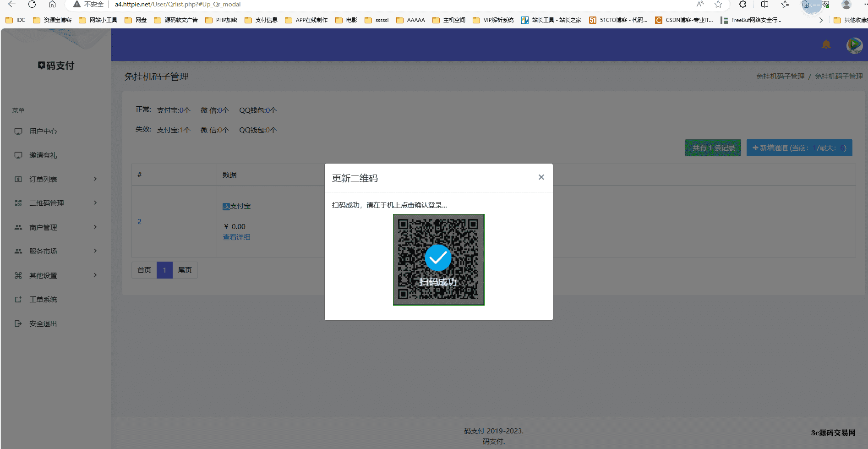Click record number 2 link

tap(139, 221)
